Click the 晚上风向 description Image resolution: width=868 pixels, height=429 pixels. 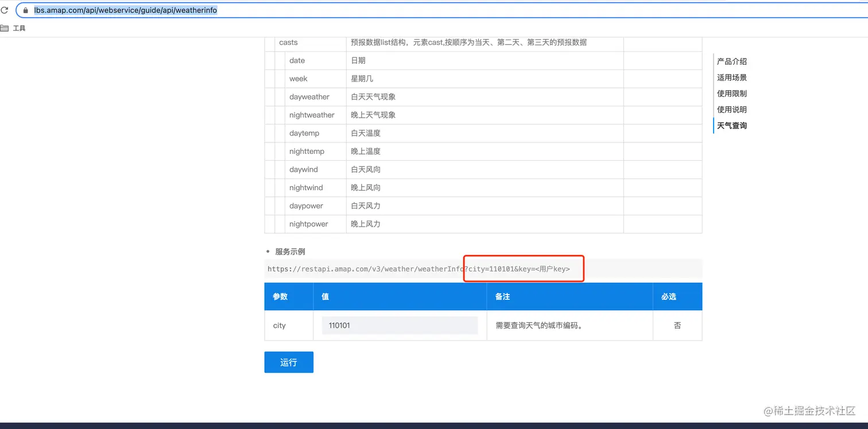coord(366,188)
